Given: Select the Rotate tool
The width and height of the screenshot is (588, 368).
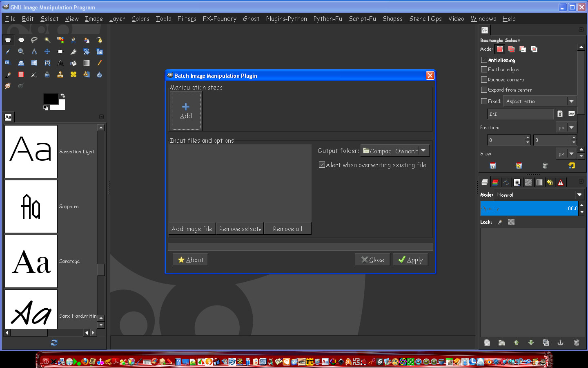Looking at the screenshot, I should pyautogui.click(x=86, y=52).
